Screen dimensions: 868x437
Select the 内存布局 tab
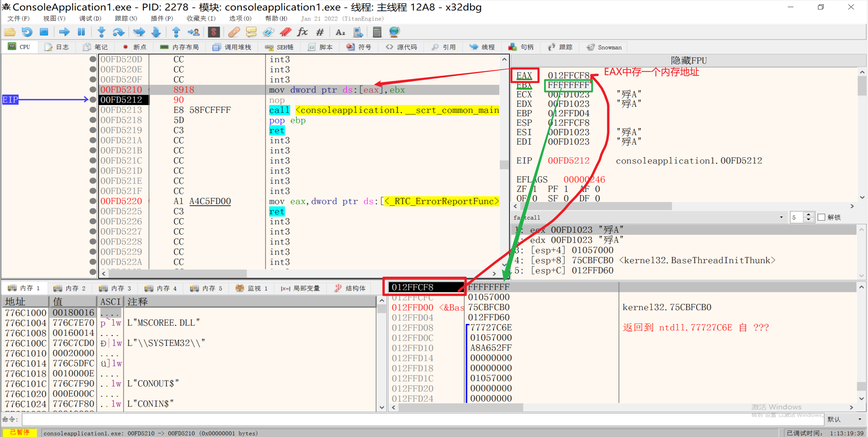click(180, 47)
